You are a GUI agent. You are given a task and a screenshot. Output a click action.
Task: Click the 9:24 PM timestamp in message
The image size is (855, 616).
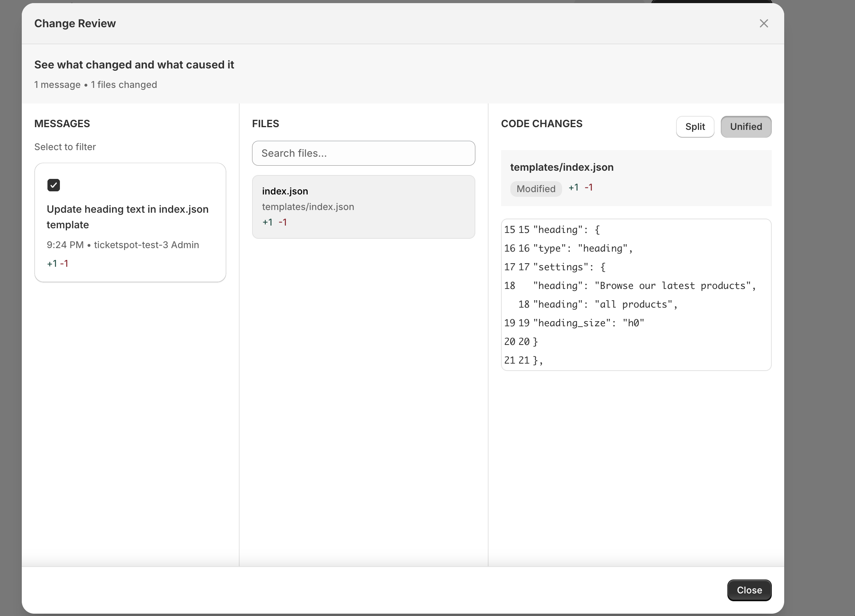pyautogui.click(x=65, y=245)
